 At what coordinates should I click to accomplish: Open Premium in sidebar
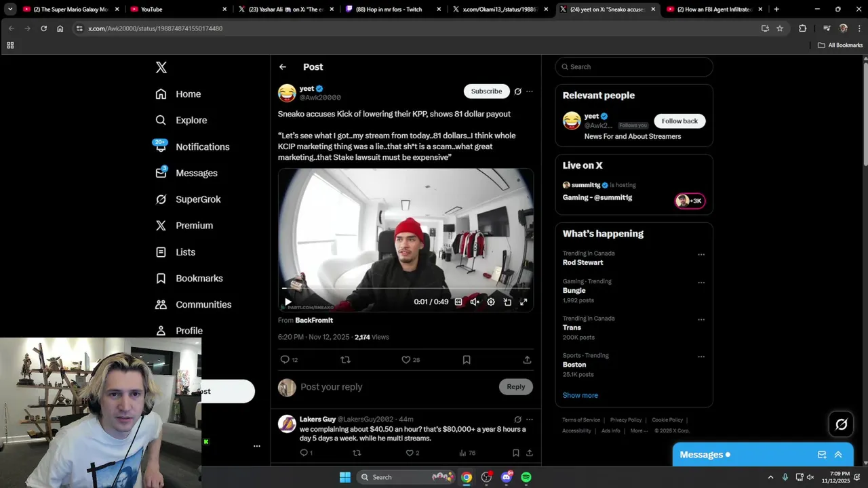(184, 226)
